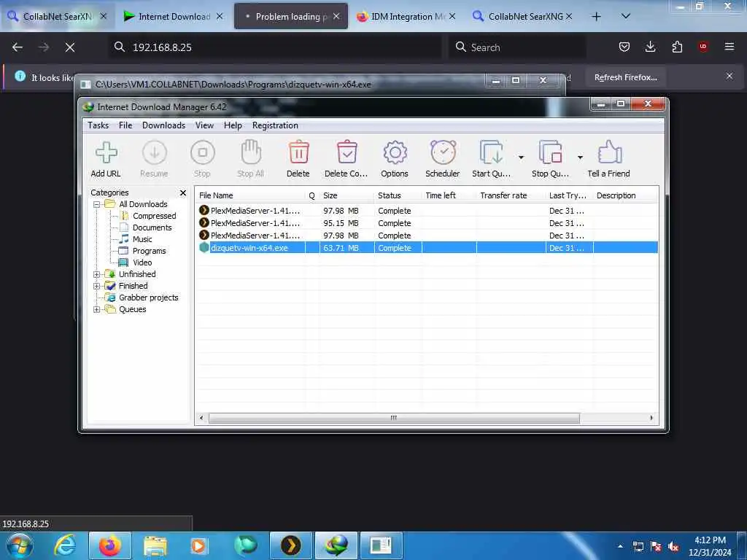Click the Firefox Search box
The image size is (747, 560).
517,47
